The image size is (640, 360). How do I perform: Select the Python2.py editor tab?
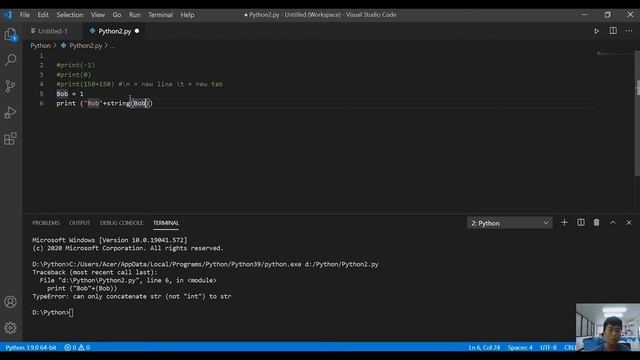click(x=114, y=31)
